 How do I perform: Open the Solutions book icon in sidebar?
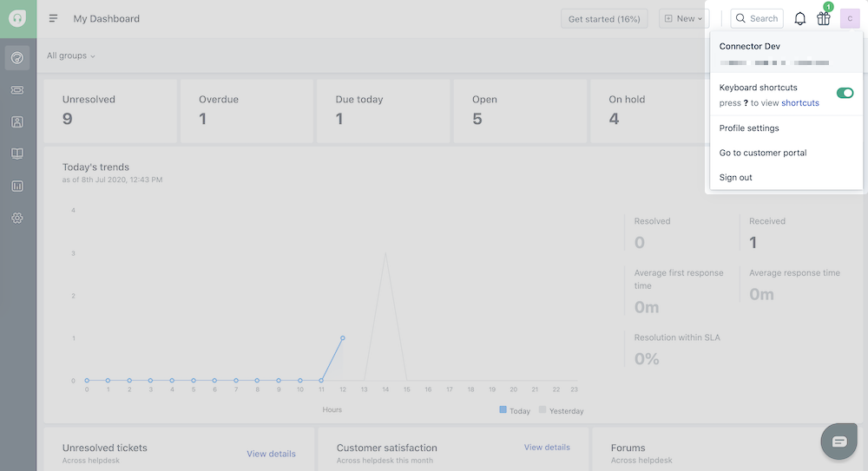17,154
